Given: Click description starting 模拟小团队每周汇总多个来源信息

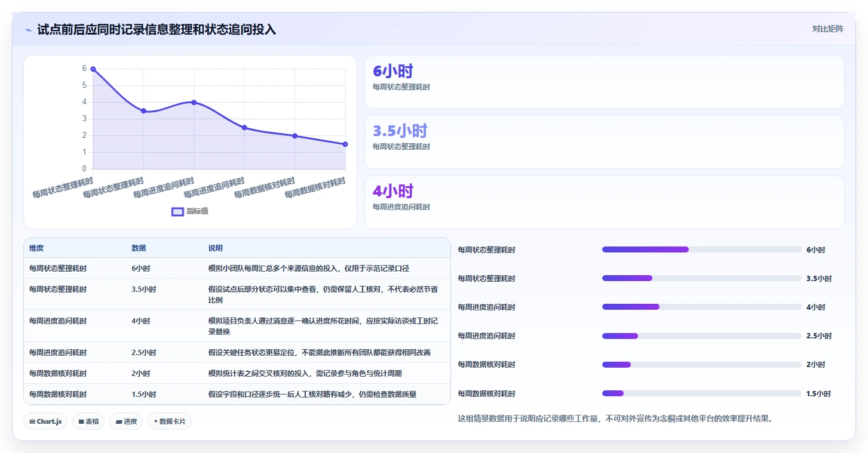Looking at the screenshot, I should [309, 269].
